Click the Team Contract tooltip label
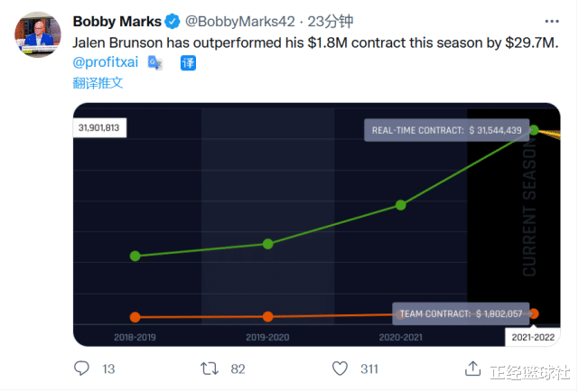Image resolution: width=579 pixels, height=392 pixels. click(461, 313)
